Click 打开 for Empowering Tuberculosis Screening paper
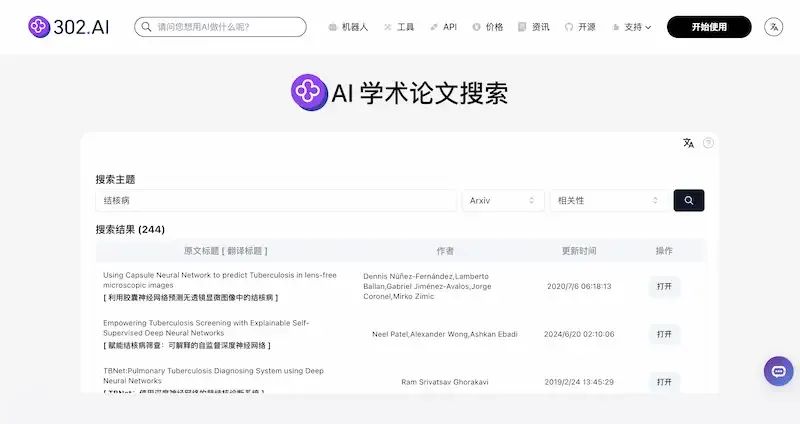The width and height of the screenshot is (800, 424). [664, 334]
